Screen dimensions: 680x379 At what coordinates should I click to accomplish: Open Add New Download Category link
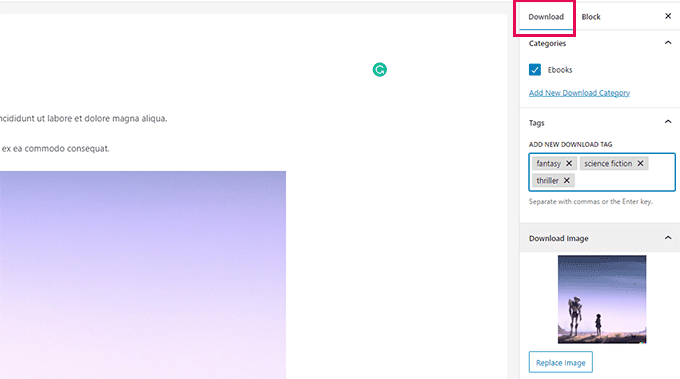tap(579, 93)
